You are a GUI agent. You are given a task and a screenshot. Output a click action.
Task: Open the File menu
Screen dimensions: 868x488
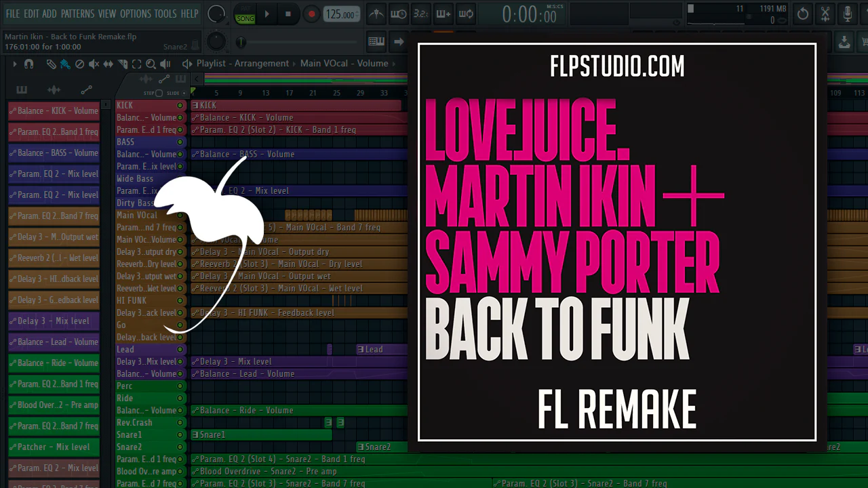click(x=13, y=14)
